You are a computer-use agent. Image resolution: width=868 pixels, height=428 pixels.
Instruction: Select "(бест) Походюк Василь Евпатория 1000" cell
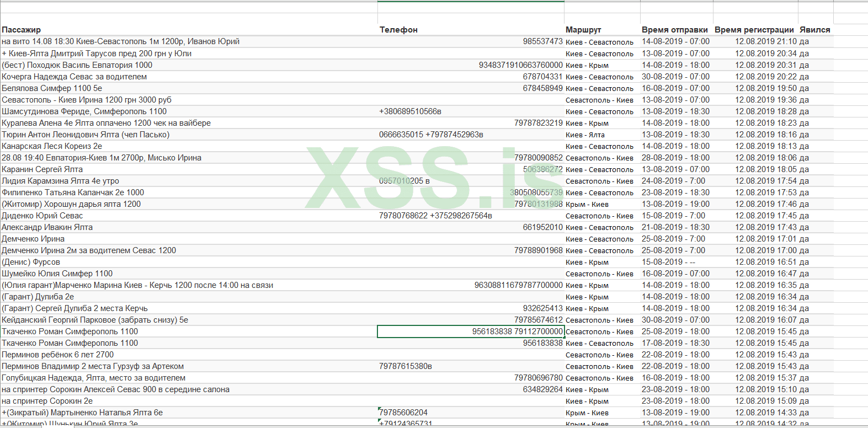(x=77, y=65)
